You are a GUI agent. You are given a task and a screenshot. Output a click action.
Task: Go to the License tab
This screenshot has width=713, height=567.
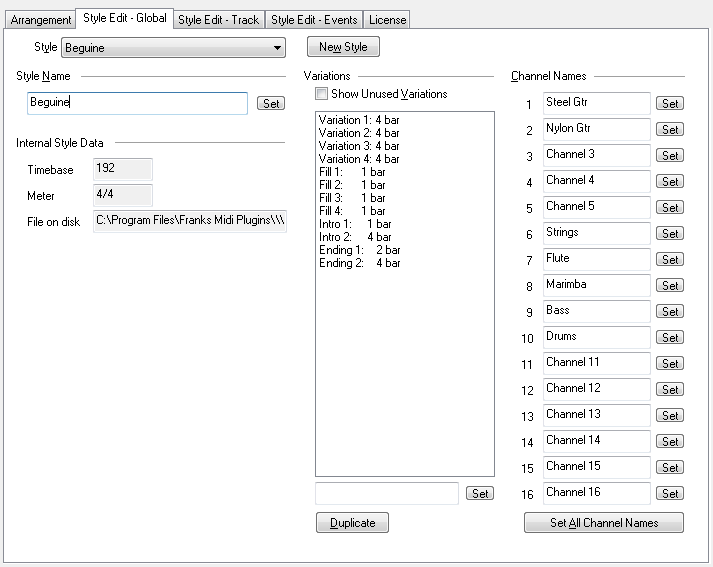(387, 20)
